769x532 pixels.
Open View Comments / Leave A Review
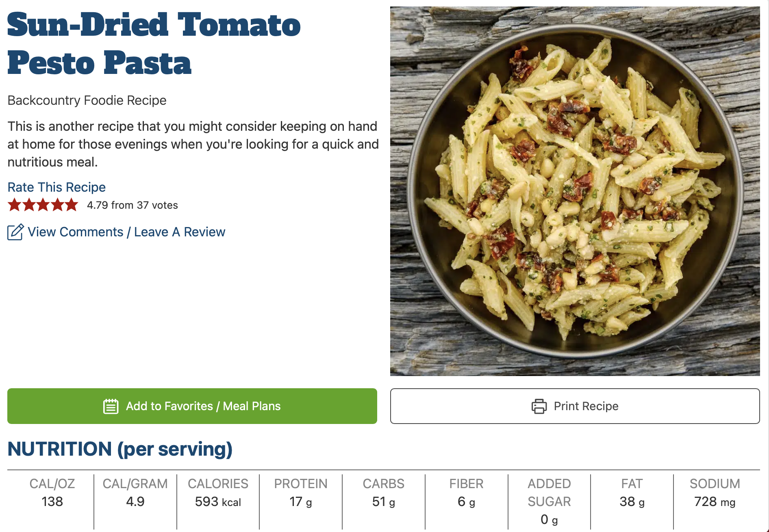(x=126, y=231)
